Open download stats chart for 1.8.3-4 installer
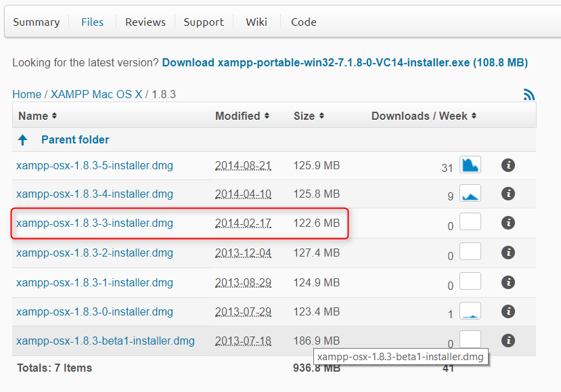This screenshot has height=392, width=561. click(x=470, y=194)
